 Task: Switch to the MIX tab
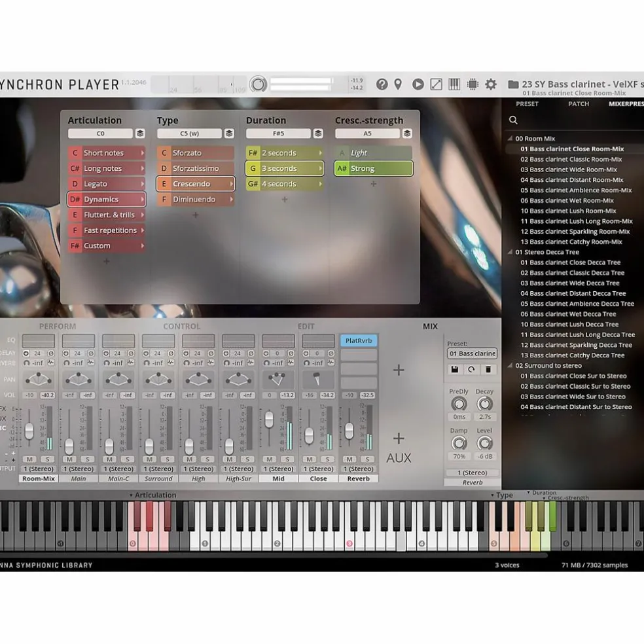point(431,326)
